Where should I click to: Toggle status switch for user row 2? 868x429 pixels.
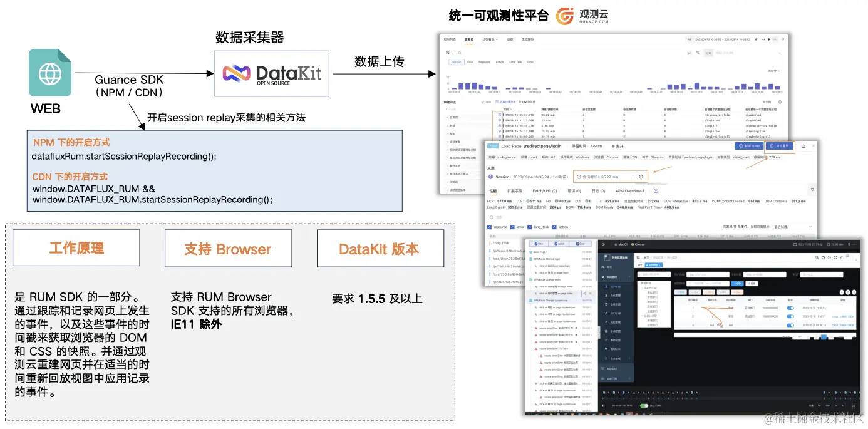(x=790, y=316)
